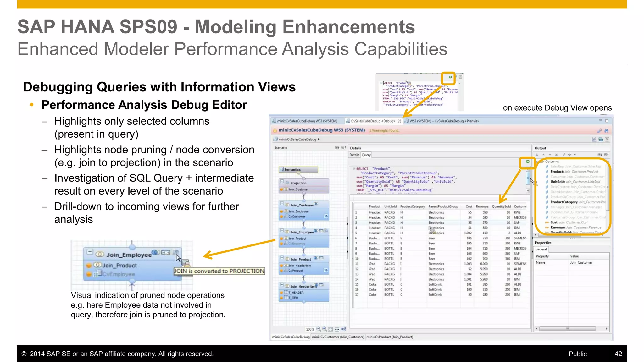Click the wrench icon in the warning header
Screen dimensions: 644x362
pyautogui.click(x=599, y=130)
